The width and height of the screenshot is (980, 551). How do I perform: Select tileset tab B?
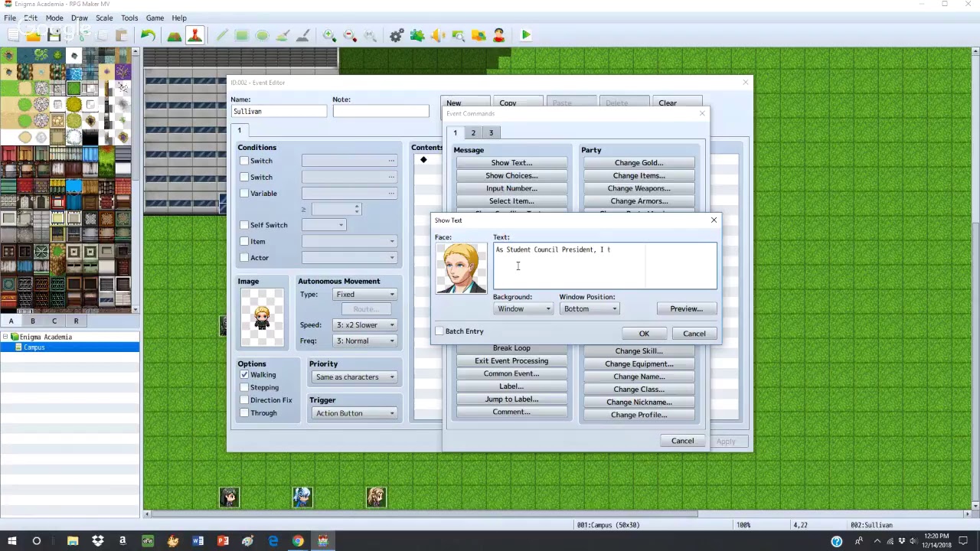[32, 321]
